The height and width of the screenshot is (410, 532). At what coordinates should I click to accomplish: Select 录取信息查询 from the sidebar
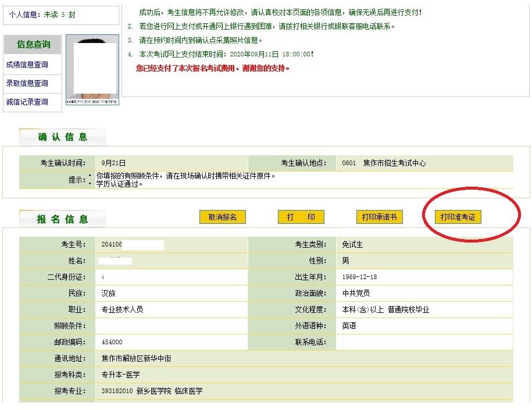(x=27, y=84)
